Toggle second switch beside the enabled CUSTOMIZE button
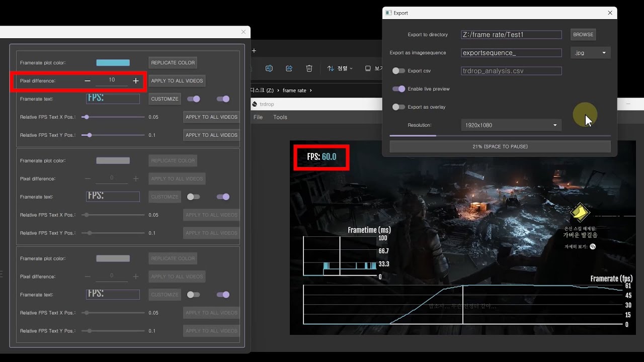644x362 pixels. coord(223,99)
